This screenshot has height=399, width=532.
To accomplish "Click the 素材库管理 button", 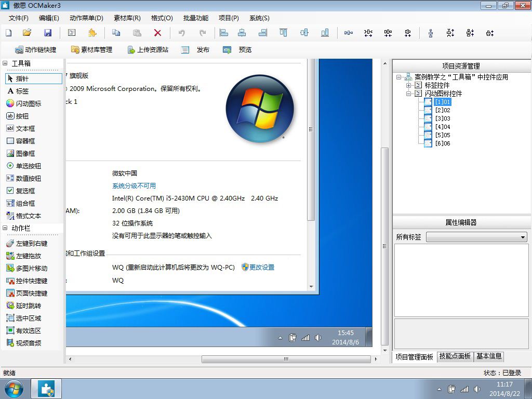I will tap(91, 50).
